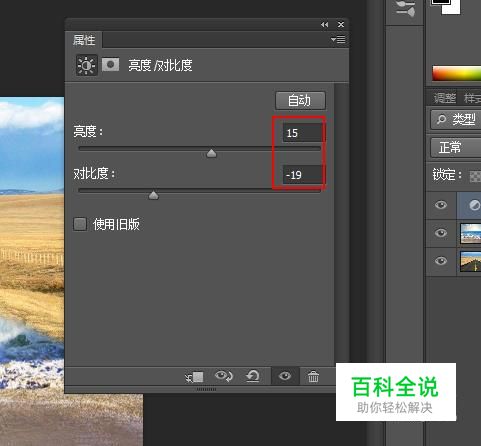Screen dimensions: 481x446
Task: Select the road layer thumbnail
Action: (x=470, y=262)
